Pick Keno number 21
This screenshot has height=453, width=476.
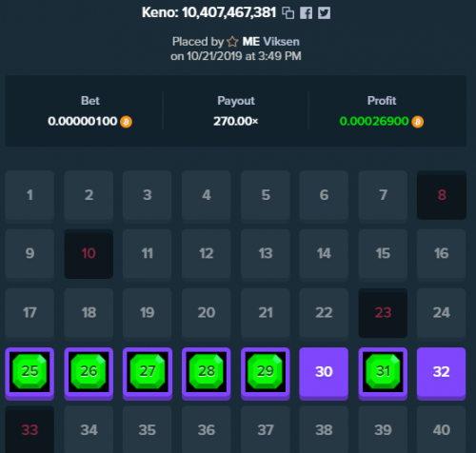click(266, 313)
